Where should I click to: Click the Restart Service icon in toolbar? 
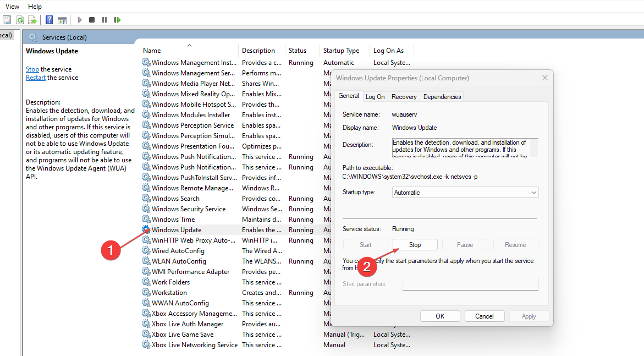pyautogui.click(x=118, y=20)
